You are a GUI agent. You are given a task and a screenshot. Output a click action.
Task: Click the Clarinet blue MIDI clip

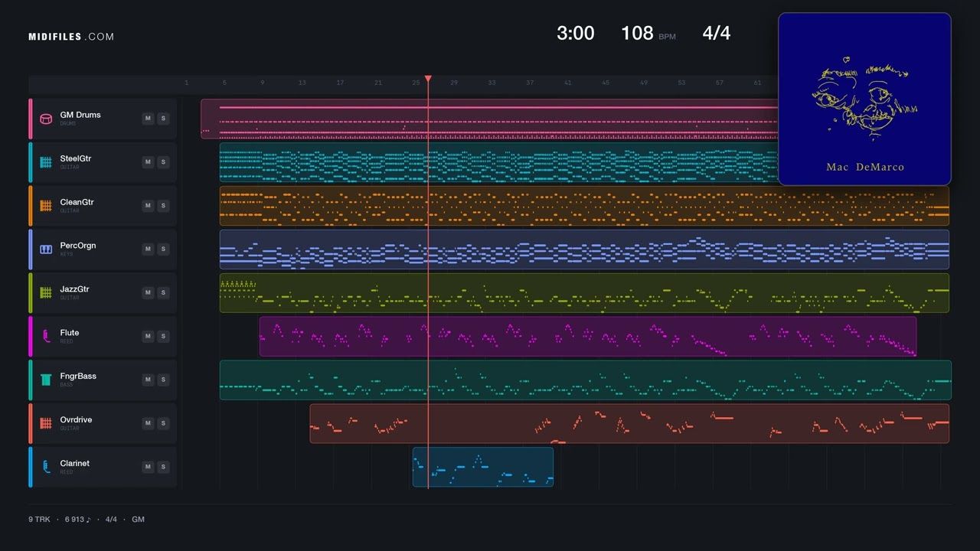(x=483, y=467)
